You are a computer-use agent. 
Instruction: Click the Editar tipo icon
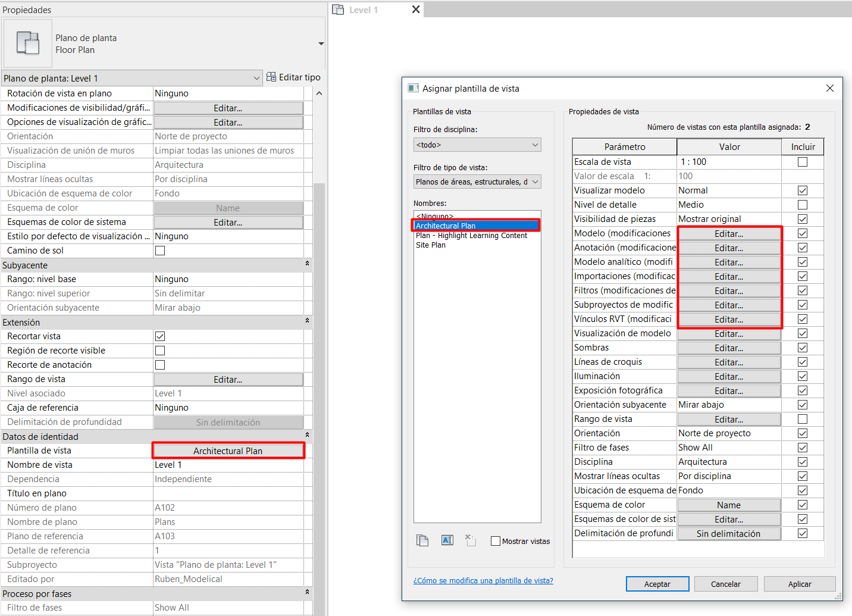click(x=271, y=77)
